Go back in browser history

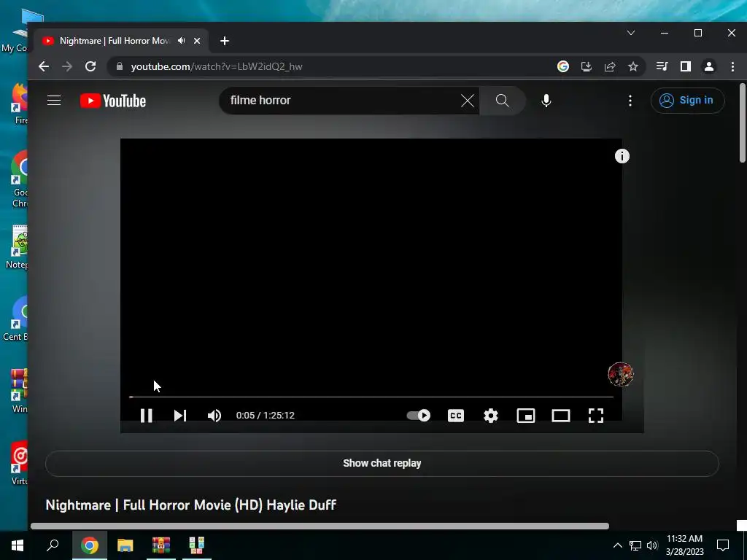[44, 66]
